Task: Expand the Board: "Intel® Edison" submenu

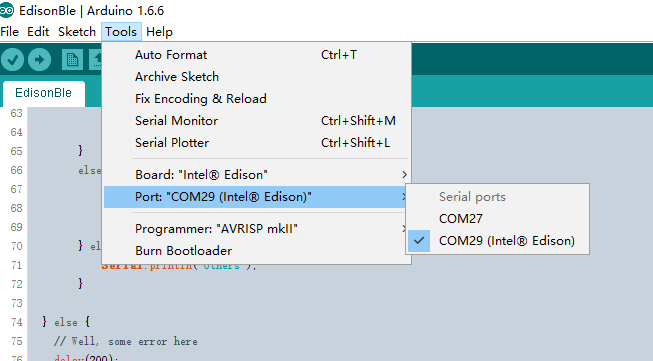Action: [x=256, y=174]
